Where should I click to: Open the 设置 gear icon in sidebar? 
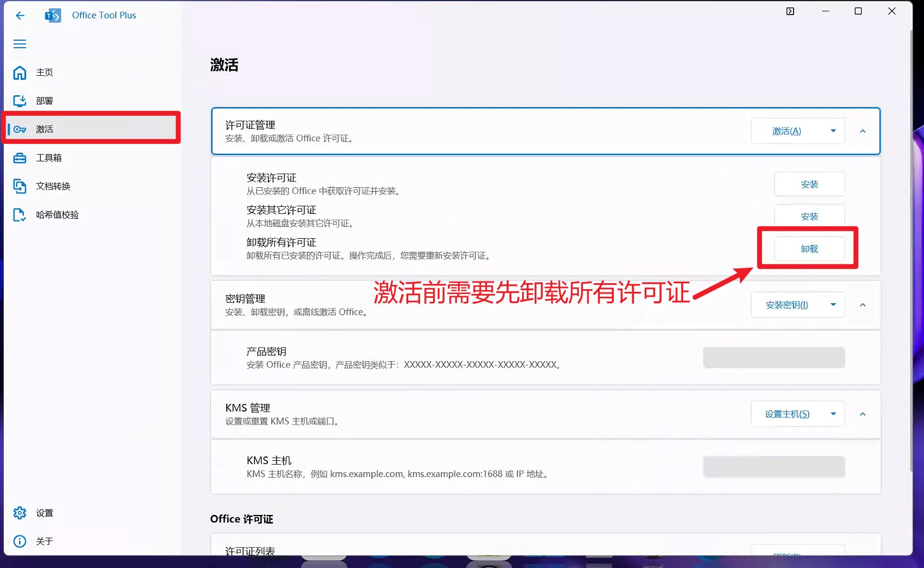coord(19,513)
